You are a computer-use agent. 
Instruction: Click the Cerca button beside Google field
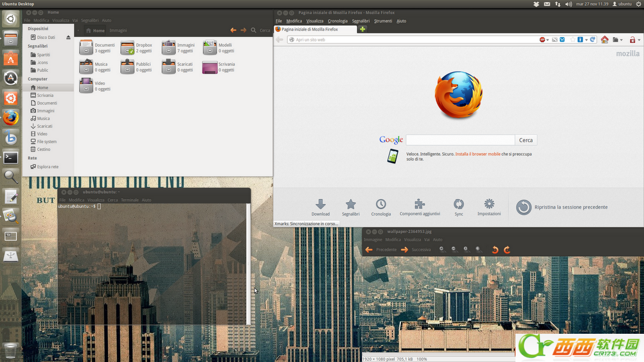click(526, 140)
